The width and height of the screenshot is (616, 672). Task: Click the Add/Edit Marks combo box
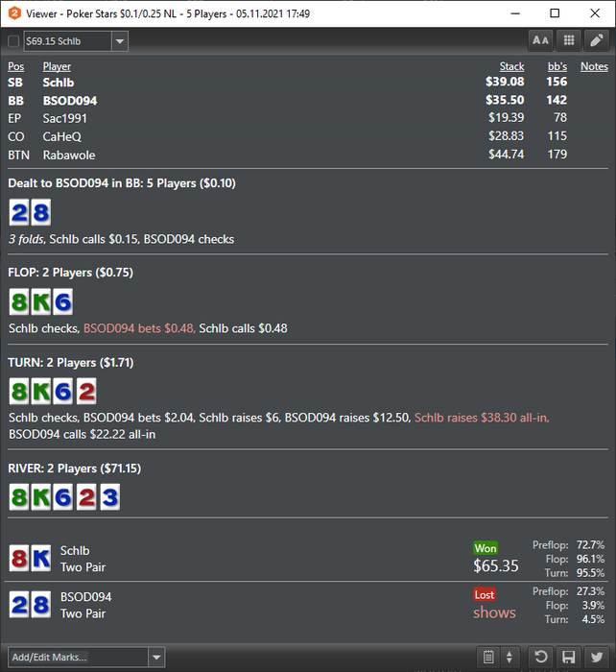tap(86, 657)
